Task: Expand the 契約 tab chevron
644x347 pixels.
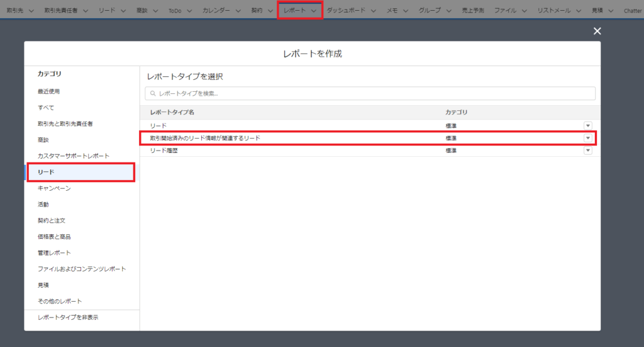Action: (270, 11)
